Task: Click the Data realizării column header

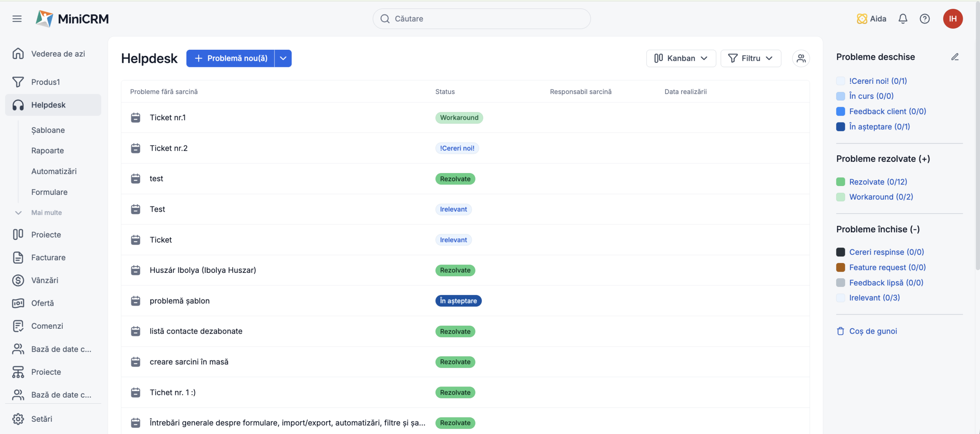Action: tap(685, 91)
